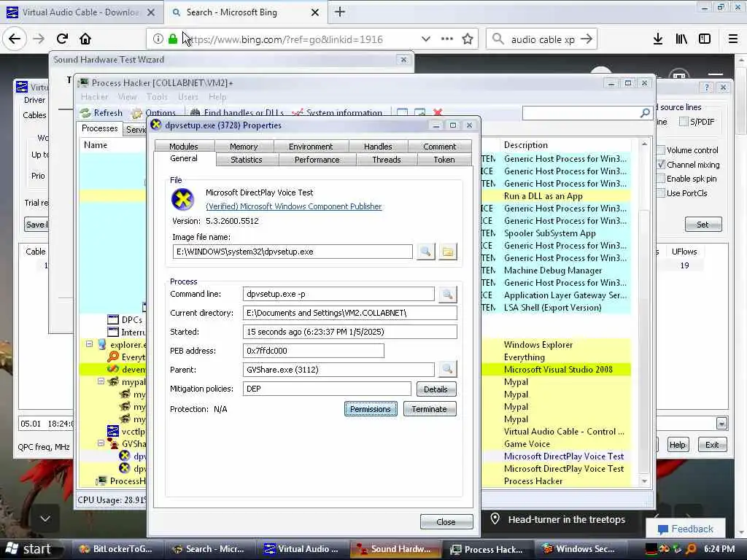The image size is (747, 560).
Task: Click the browser back arrow
Action: (x=15, y=39)
